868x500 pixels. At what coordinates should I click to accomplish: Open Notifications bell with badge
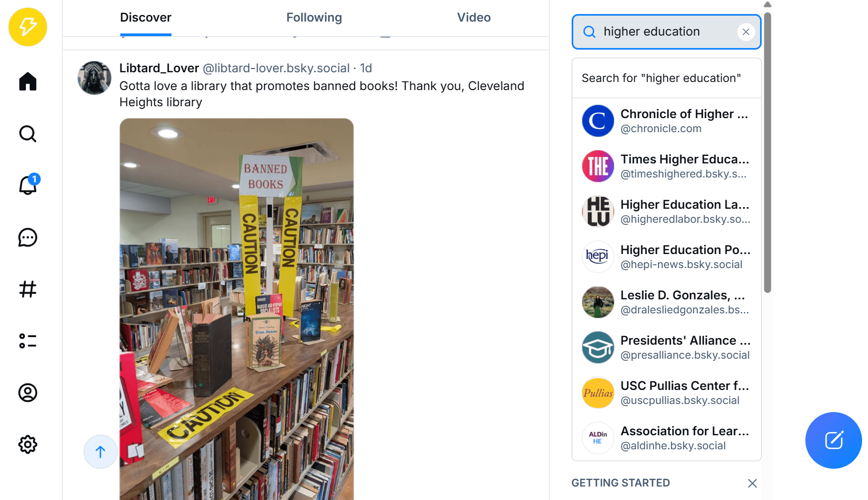(x=28, y=184)
